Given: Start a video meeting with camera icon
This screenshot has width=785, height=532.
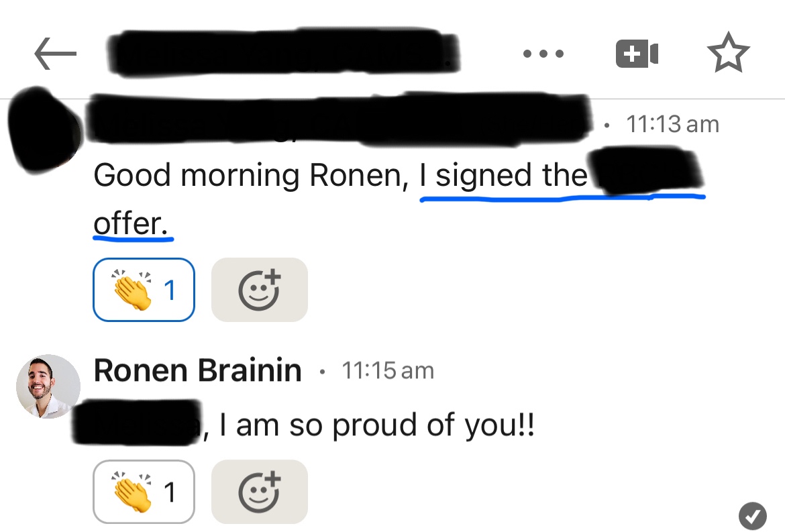Looking at the screenshot, I should pyautogui.click(x=637, y=54).
